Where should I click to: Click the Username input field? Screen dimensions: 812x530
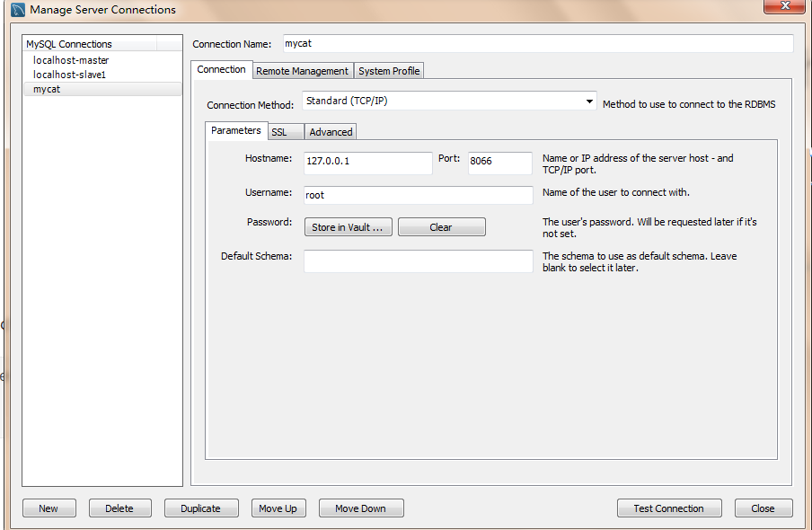click(x=418, y=195)
